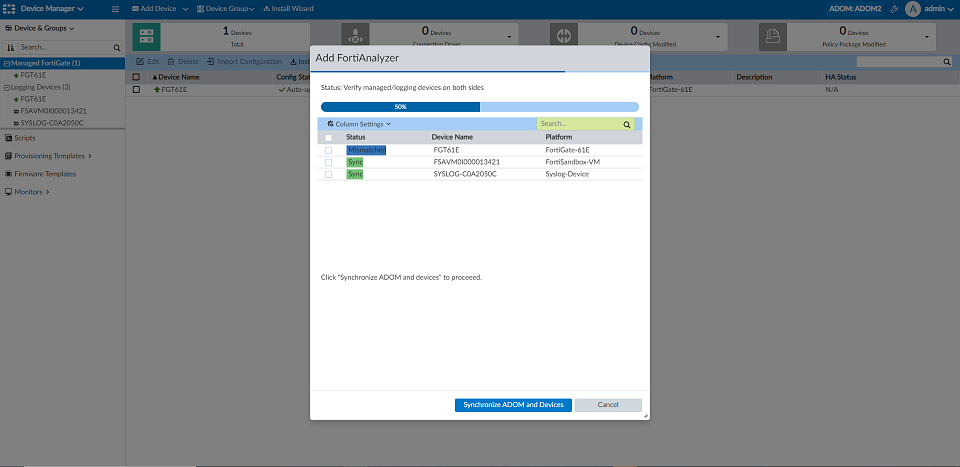Image resolution: width=960 pixels, height=467 pixels.
Task: Click Delete in the device toolbar
Action: point(182,62)
